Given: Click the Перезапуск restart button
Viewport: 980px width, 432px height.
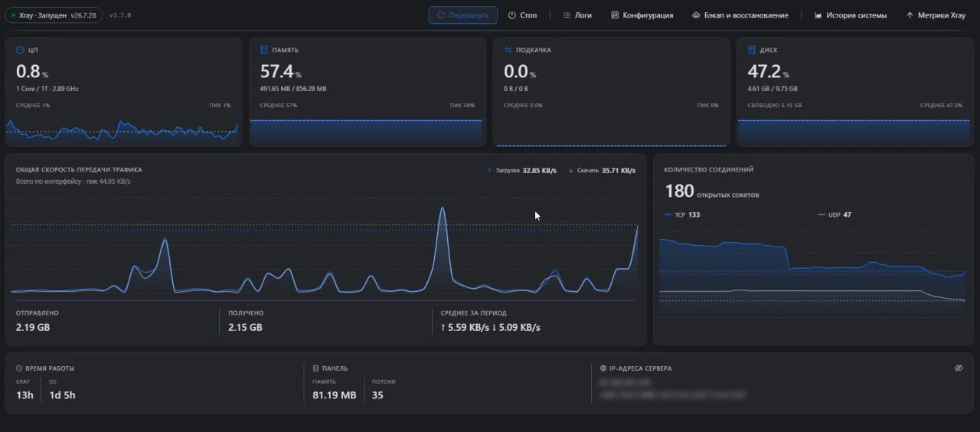Looking at the screenshot, I should tap(462, 15).
